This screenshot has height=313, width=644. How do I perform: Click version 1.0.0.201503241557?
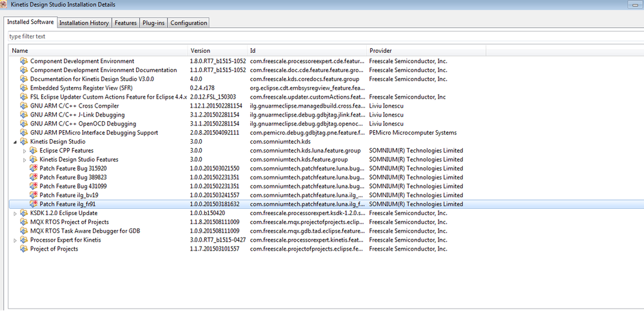pyautogui.click(x=215, y=195)
